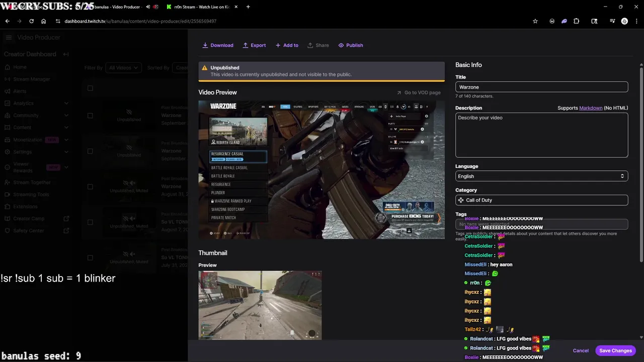Open the Language dropdown set to English
Viewport: 644px width, 362px height.
541,176
